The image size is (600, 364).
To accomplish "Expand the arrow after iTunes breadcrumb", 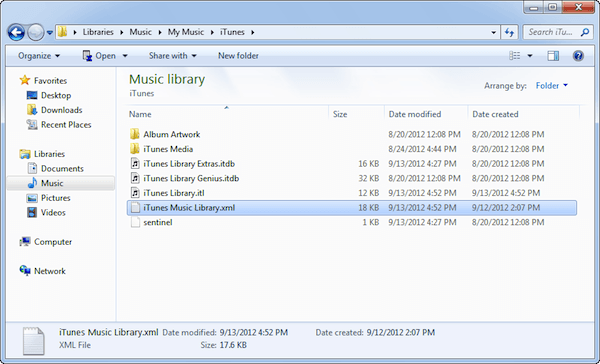I will (x=253, y=33).
